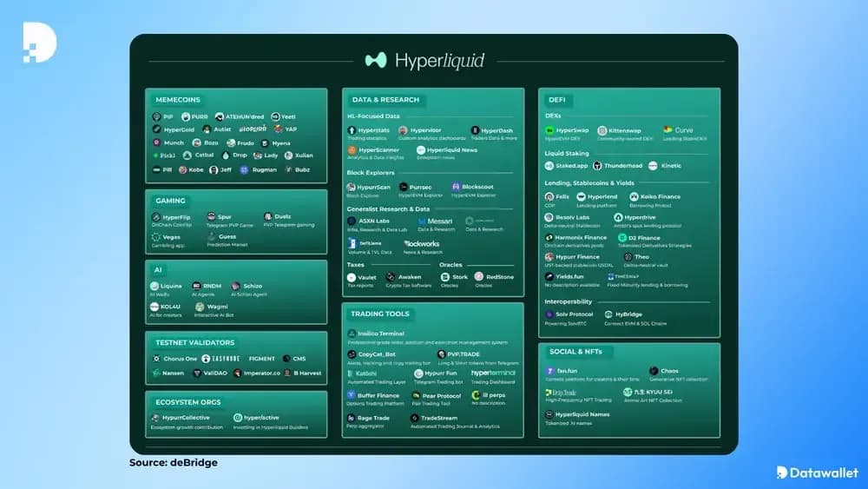This screenshot has width=868, height=489.
Task: Open the Insilico Terminal entry
Action: 378,334
